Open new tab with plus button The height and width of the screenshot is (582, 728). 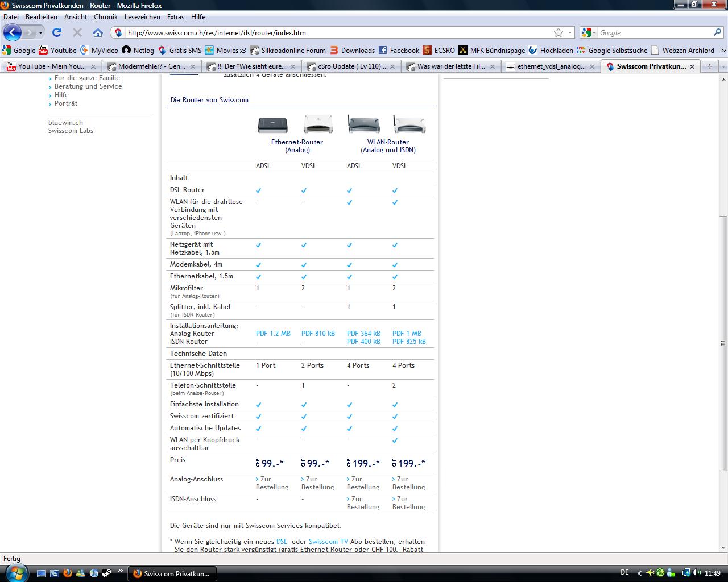(x=709, y=66)
